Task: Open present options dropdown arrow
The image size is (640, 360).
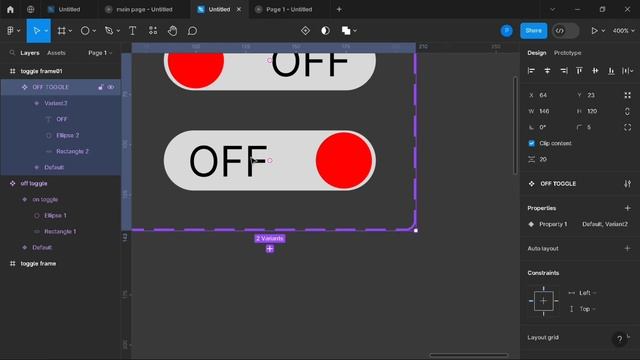Action: point(603,31)
